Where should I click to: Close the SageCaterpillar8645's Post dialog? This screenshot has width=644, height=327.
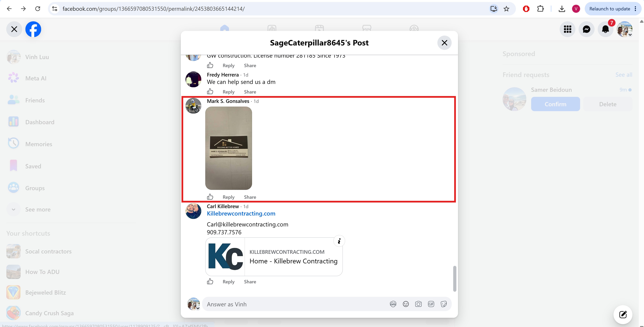[444, 43]
